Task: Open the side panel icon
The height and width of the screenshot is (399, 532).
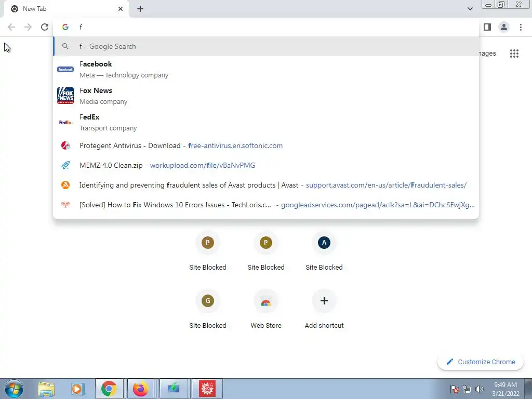Action: click(x=487, y=27)
